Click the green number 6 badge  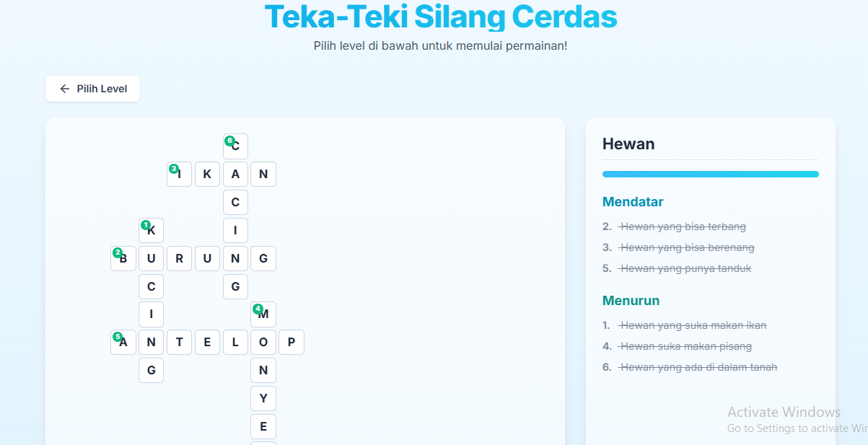click(229, 141)
